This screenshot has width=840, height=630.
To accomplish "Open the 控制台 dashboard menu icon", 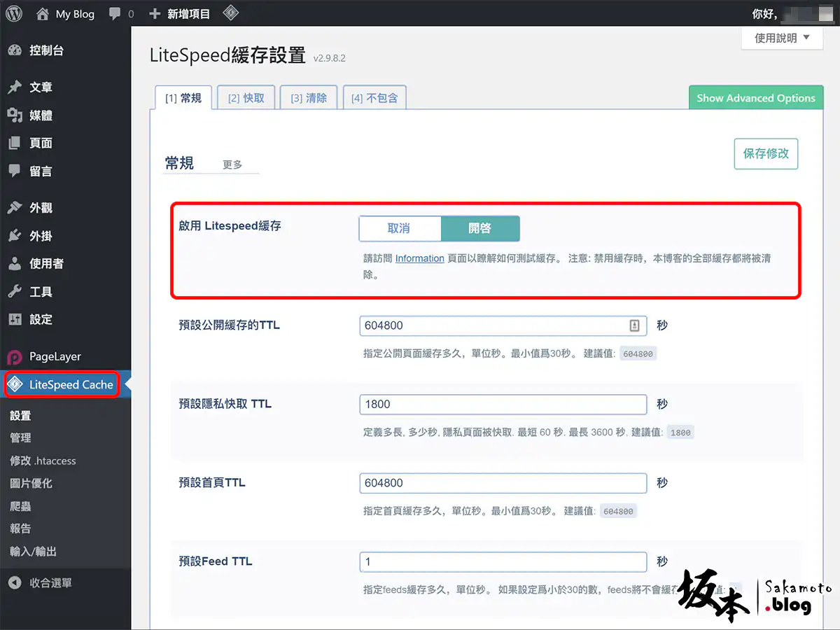I will (x=15, y=50).
